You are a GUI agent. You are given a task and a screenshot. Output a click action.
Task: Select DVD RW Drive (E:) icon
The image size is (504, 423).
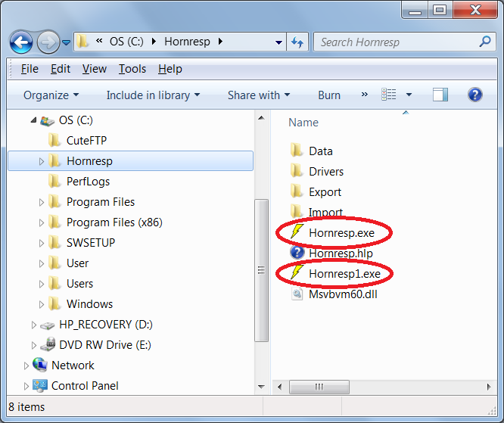pos(48,344)
